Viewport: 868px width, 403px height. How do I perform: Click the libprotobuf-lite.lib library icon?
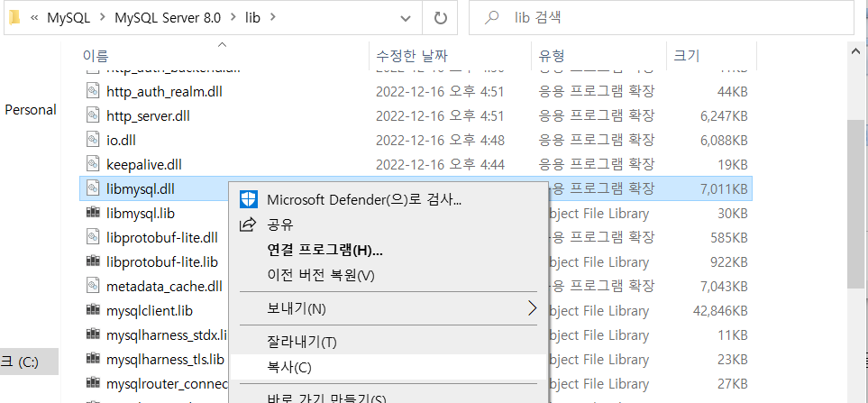click(x=93, y=261)
